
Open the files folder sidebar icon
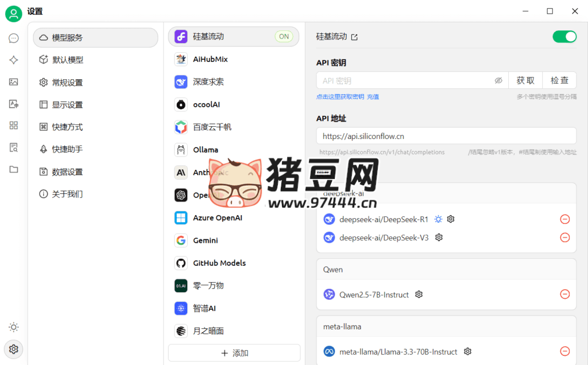pos(14,169)
